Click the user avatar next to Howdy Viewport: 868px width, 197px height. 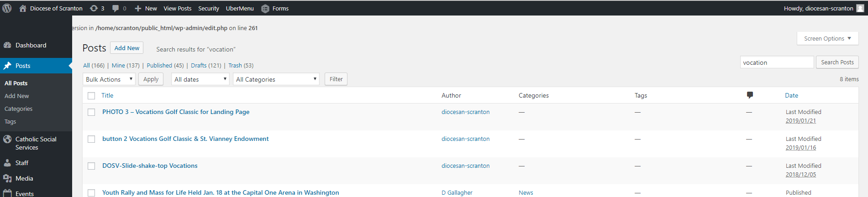pos(860,8)
